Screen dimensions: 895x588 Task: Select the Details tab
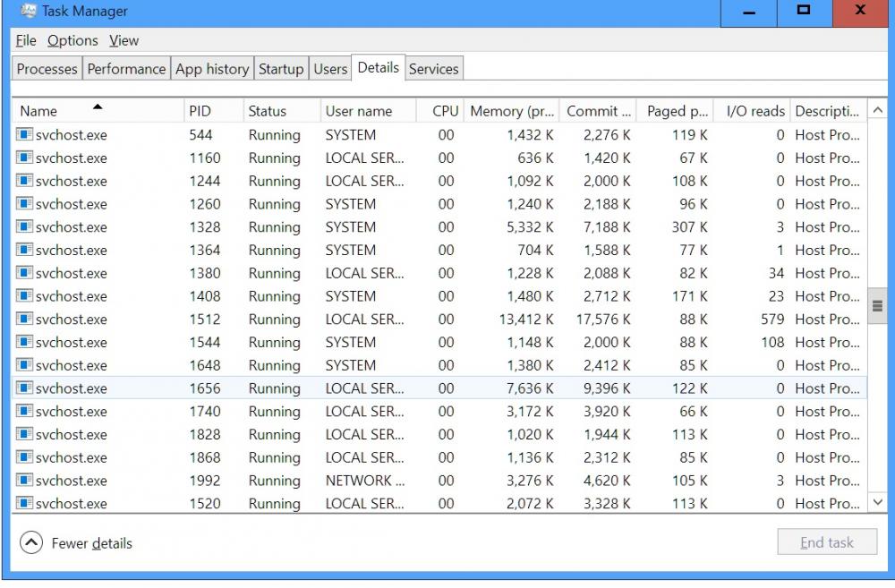pos(378,67)
